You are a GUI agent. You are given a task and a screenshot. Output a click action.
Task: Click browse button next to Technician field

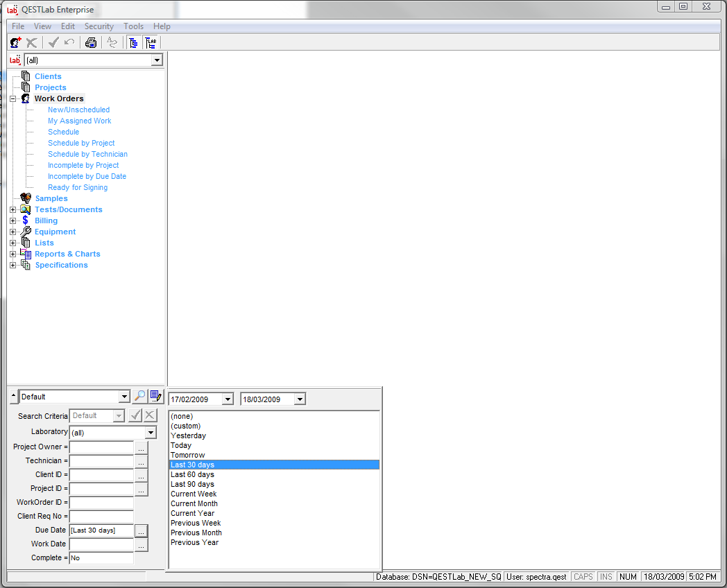click(142, 461)
